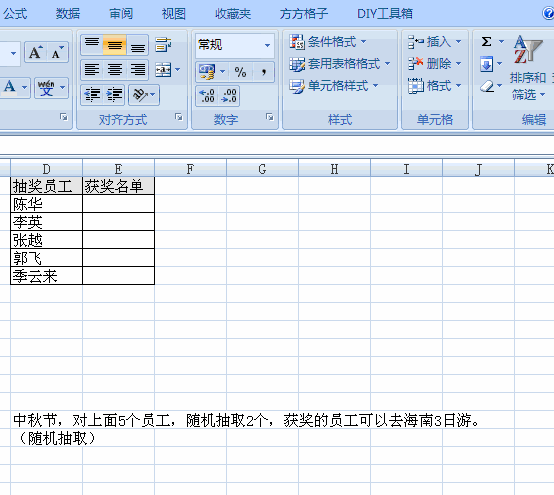Click 删除 delete cells button
This screenshot has width=554, height=495.
pyautogui.click(x=429, y=64)
